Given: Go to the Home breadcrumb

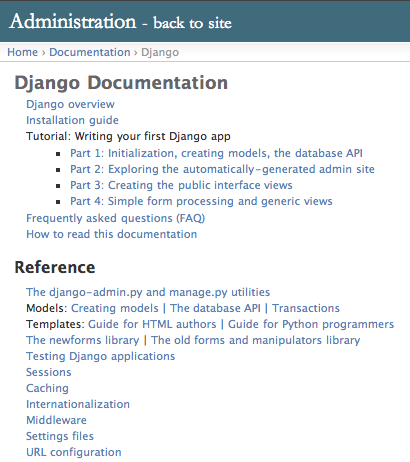Looking at the screenshot, I should 23,52.
